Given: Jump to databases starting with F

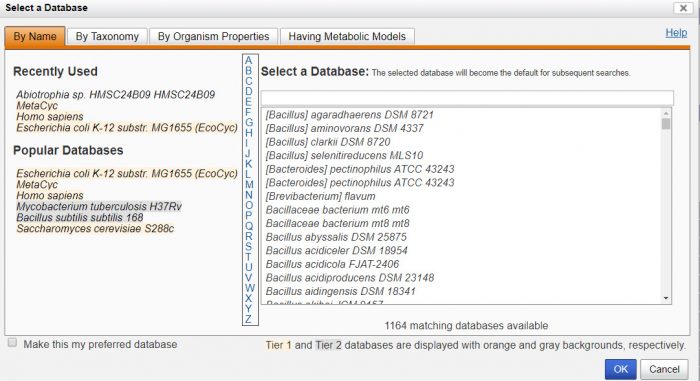Looking at the screenshot, I should point(248,112).
